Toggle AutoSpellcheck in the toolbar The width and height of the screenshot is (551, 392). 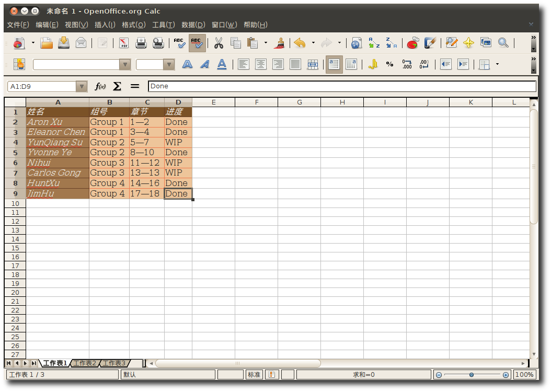tap(197, 43)
